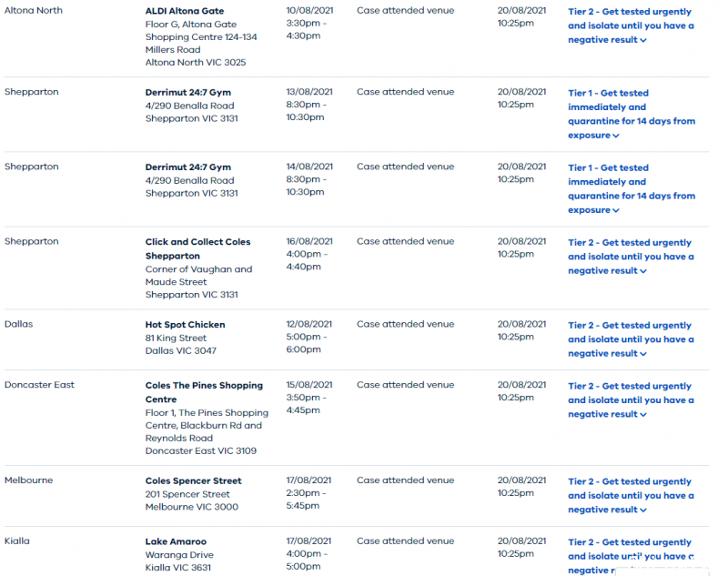Click Click and Collect Coles Shepparton venue
Viewport: 728px width, 576px height.
click(197, 248)
